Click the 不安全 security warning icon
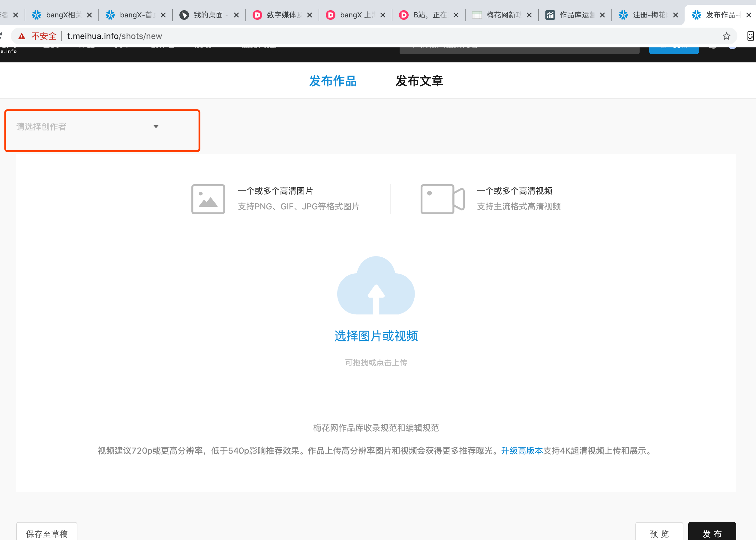The image size is (756, 540). pos(22,36)
